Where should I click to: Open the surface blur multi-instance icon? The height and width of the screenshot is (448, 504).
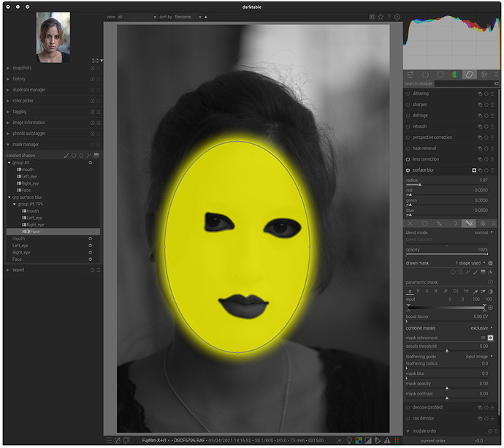click(480, 170)
